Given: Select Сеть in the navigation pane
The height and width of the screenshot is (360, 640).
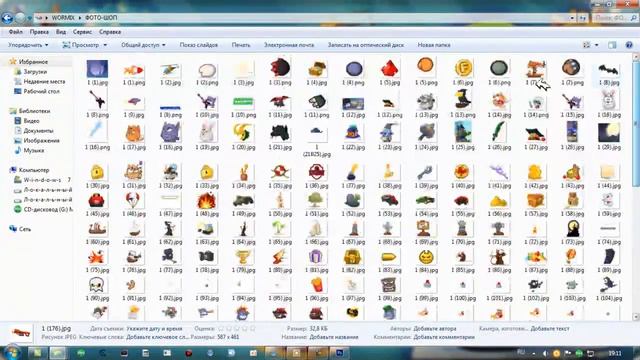Looking at the screenshot, I should click(25, 229).
